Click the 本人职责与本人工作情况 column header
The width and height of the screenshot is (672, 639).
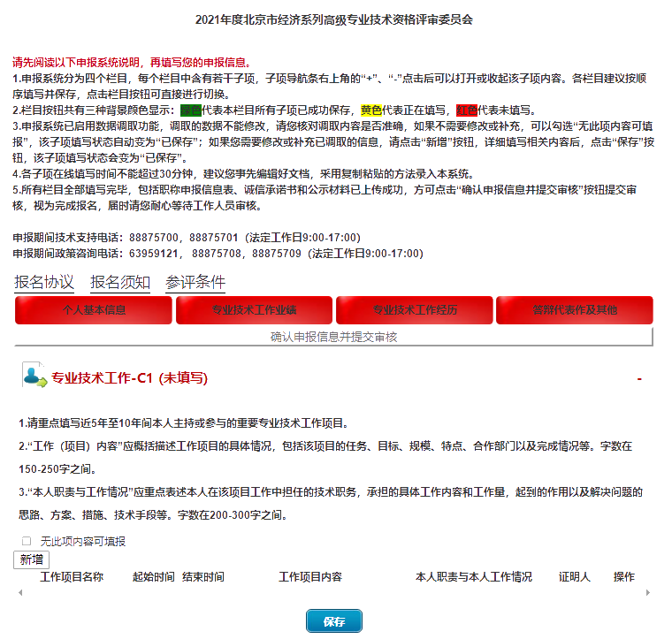(474, 577)
